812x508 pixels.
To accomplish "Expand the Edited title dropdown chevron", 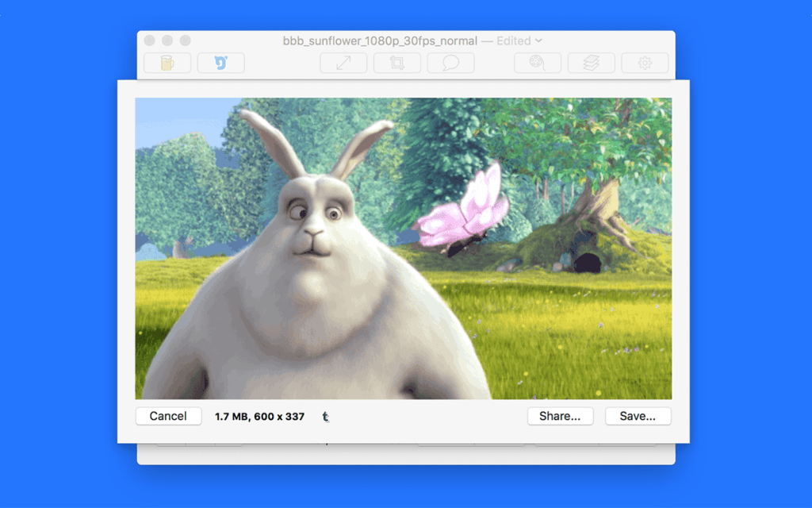I will [x=538, y=40].
